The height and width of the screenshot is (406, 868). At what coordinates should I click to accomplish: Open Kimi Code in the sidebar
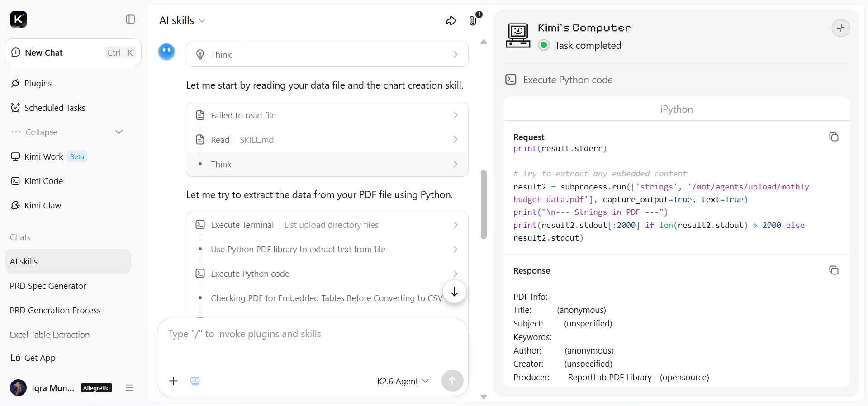(37, 181)
